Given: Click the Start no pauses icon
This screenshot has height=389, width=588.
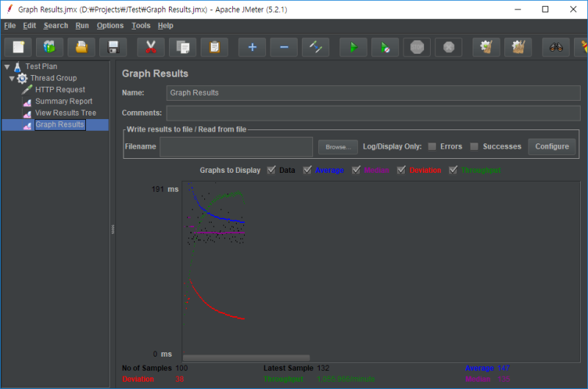Looking at the screenshot, I should point(385,47).
